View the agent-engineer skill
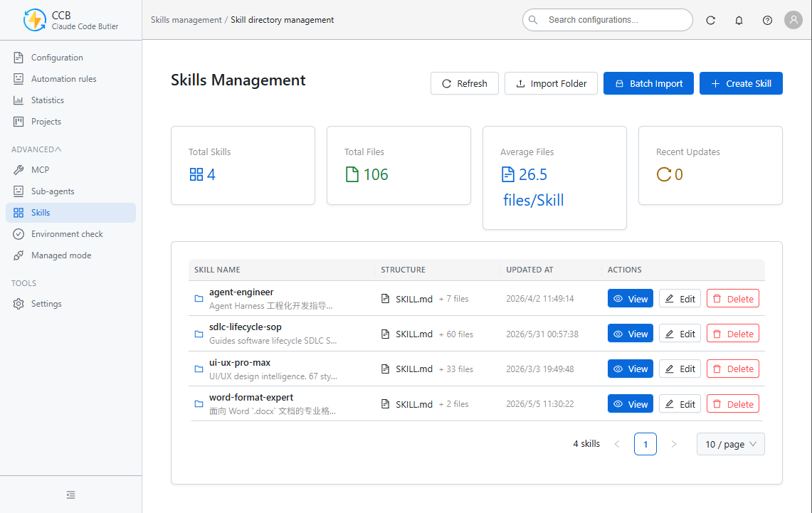 point(631,299)
